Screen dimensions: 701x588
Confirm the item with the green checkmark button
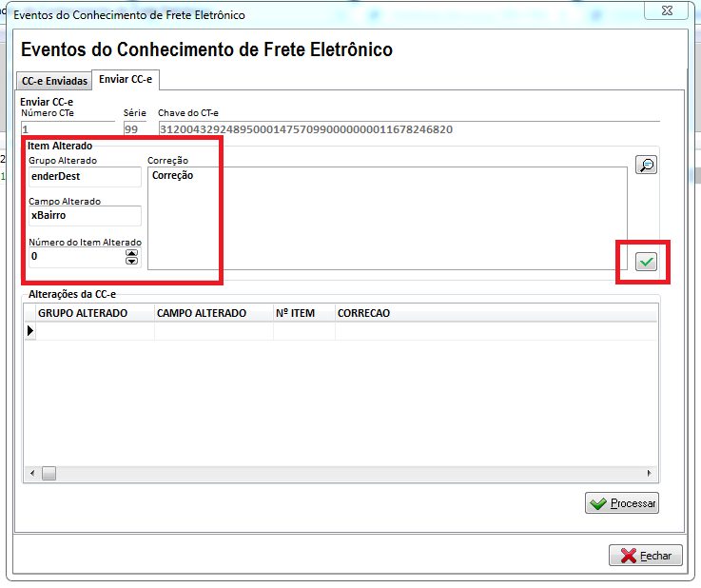[x=647, y=262]
